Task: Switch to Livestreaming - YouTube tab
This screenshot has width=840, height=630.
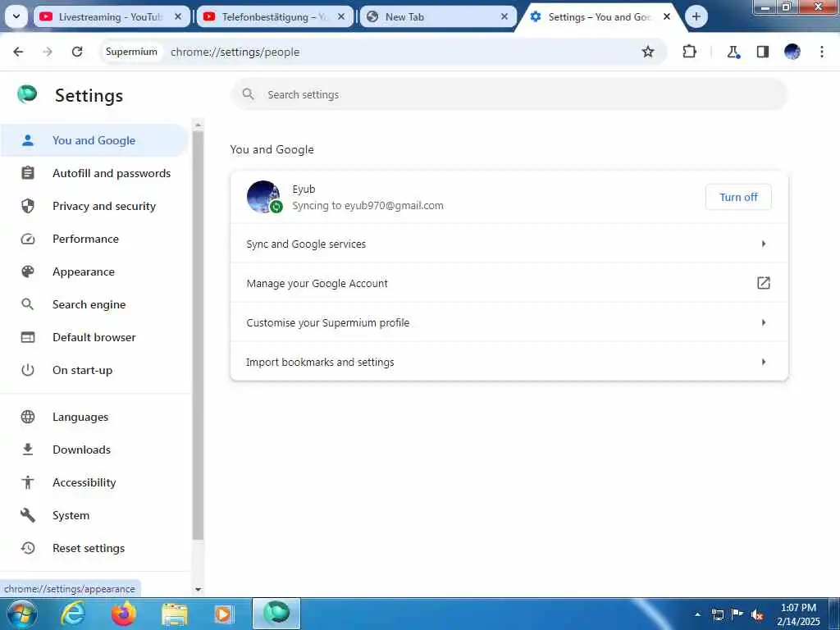Action: coord(112,17)
